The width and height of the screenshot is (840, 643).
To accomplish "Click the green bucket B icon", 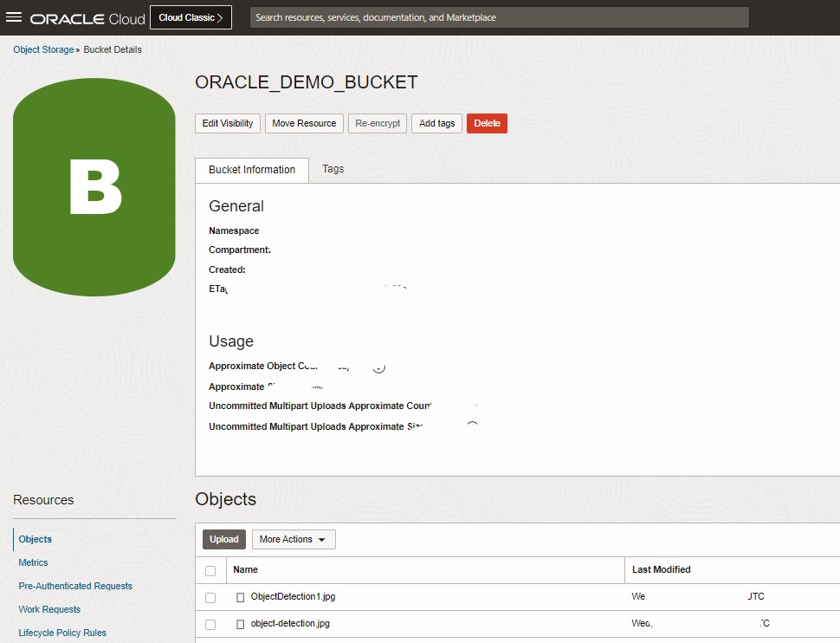I will (x=94, y=187).
